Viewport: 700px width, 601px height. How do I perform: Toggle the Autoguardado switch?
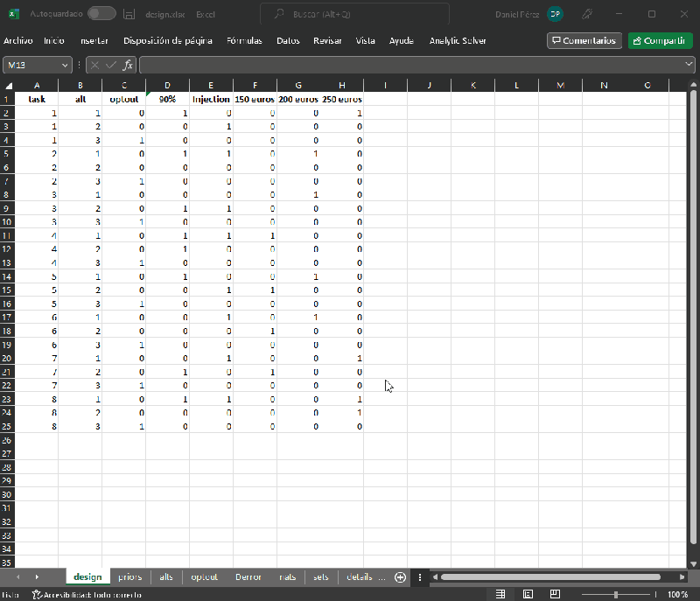(101, 14)
